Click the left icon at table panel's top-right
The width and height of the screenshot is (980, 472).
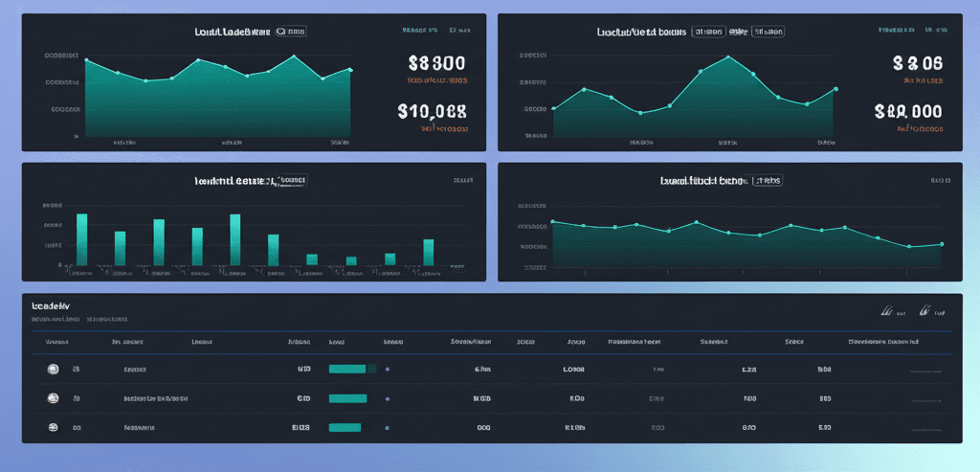[x=887, y=310]
